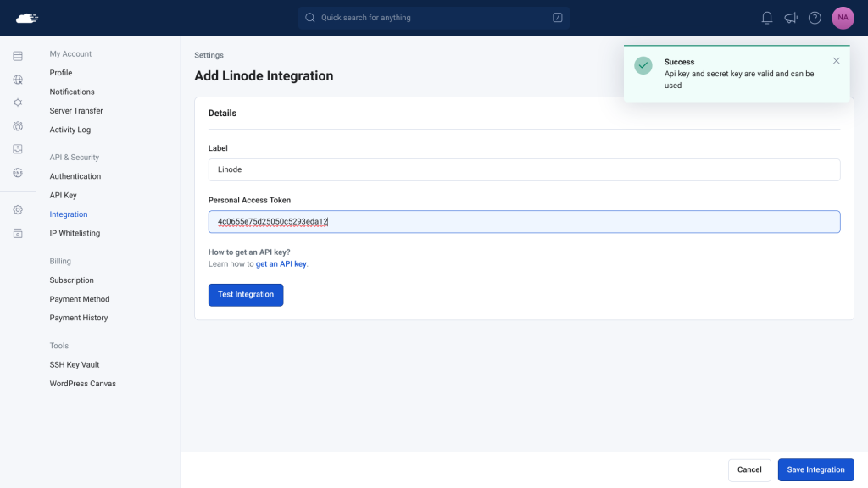Focus the Quick search for anything field
This screenshot has width=868, height=488.
(x=433, y=18)
